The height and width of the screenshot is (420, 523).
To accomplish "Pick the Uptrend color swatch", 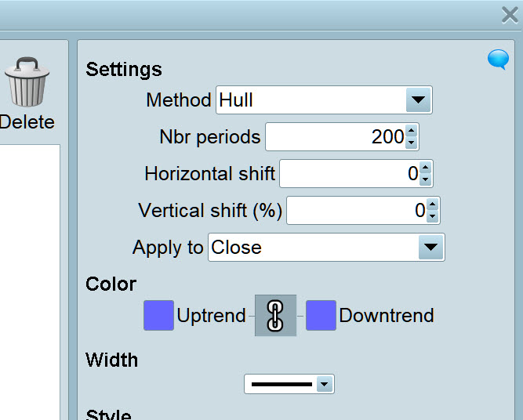I will [158, 316].
